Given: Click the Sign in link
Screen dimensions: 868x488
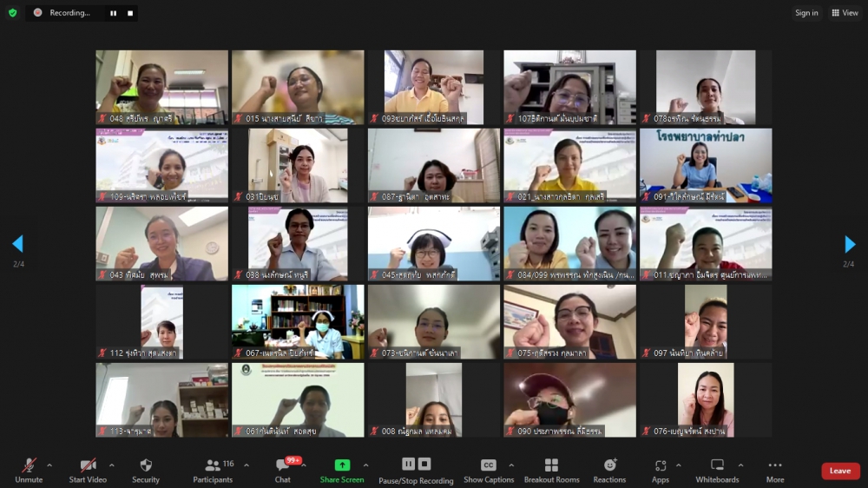Looking at the screenshot, I should [806, 13].
